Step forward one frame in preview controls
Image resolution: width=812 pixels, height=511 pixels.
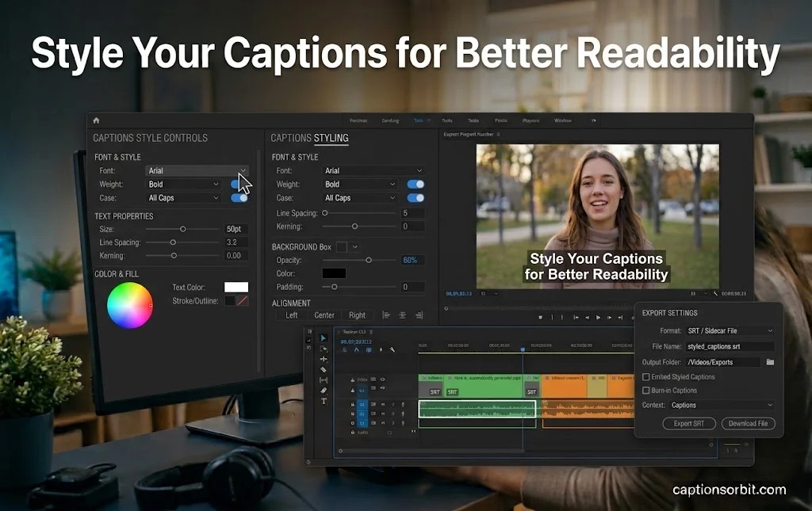(609, 317)
